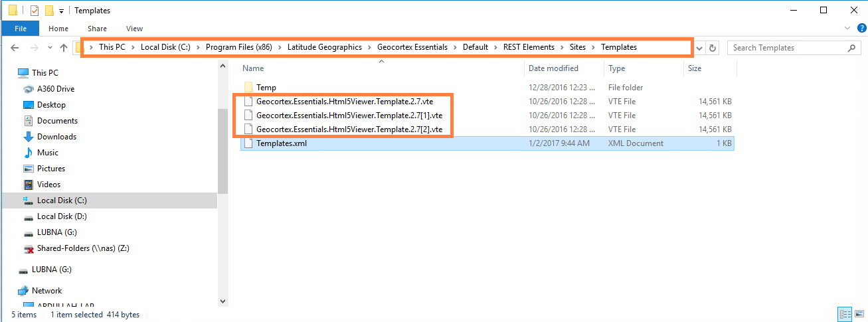Select the Temp folder icon
This screenshot has width=868, height=322.
(x=248, y=88)
